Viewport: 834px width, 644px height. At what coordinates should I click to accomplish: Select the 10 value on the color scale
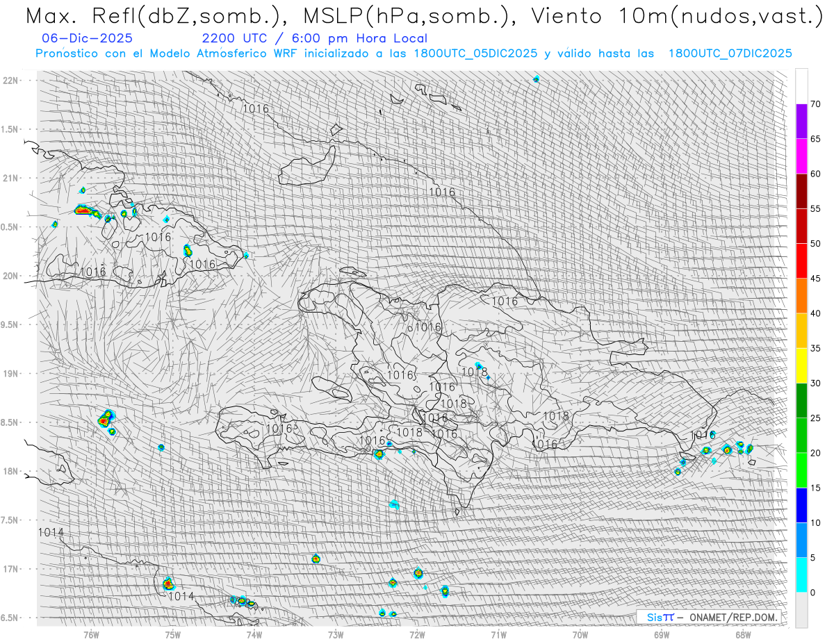(x=815, y=522)
